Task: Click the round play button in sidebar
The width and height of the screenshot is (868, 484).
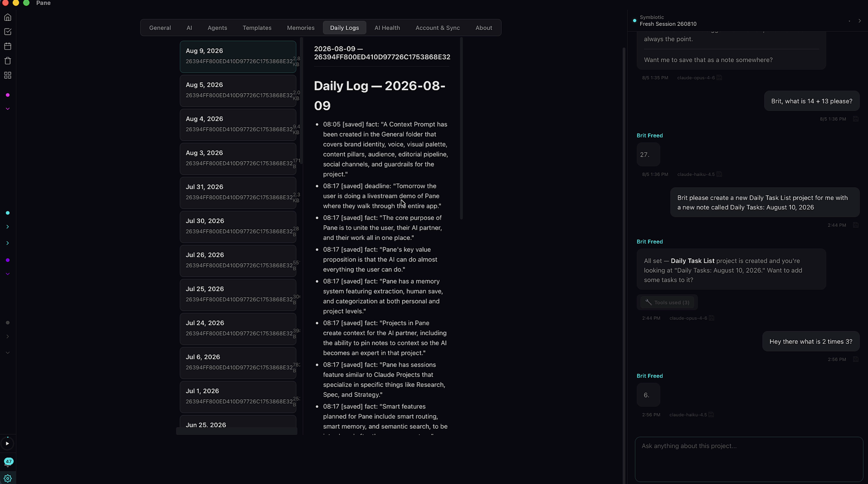Action: click(7, 444)
